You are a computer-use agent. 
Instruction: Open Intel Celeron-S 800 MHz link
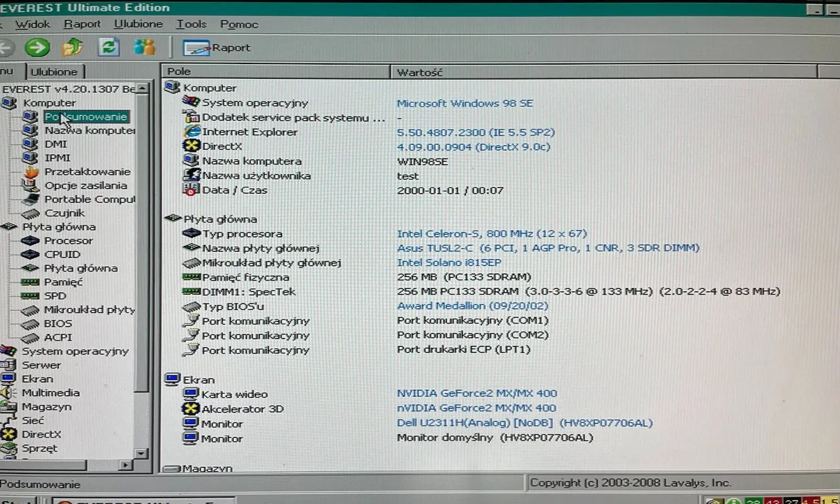492,234
